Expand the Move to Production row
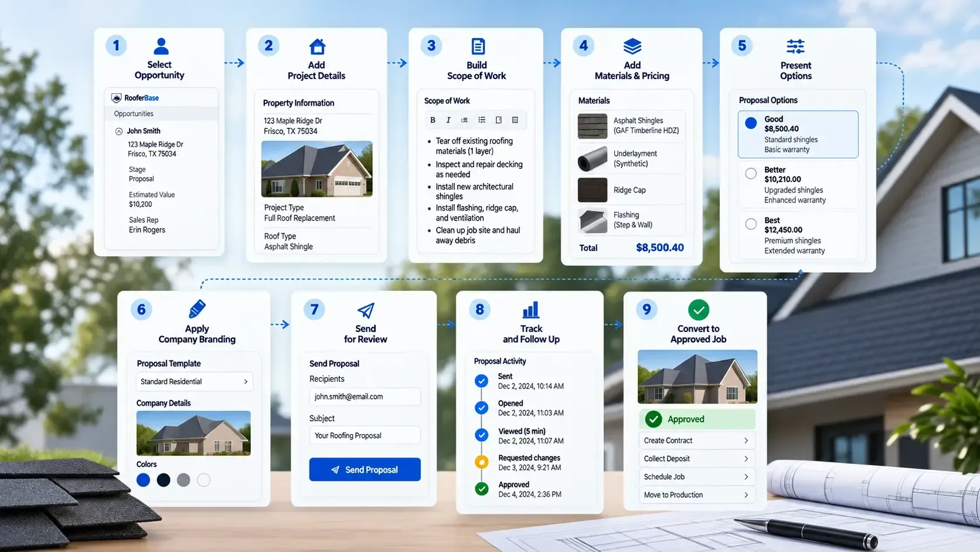Viewport: 980px width, 552px height. click(696, 495)
